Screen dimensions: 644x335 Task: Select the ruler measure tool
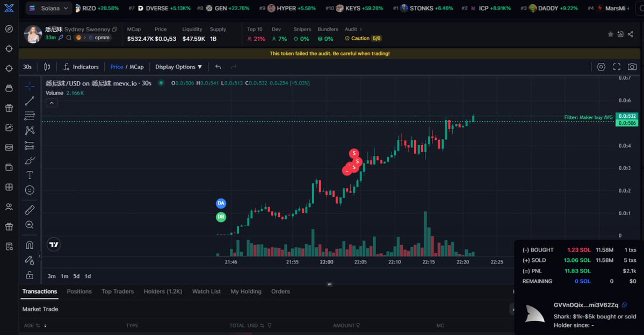[x=30, y=210]
